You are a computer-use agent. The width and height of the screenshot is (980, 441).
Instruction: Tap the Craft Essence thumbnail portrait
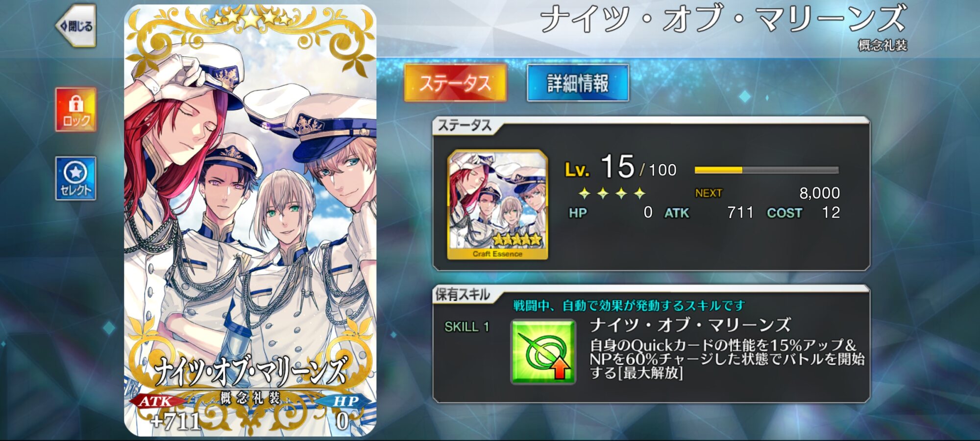coord(497,204)
